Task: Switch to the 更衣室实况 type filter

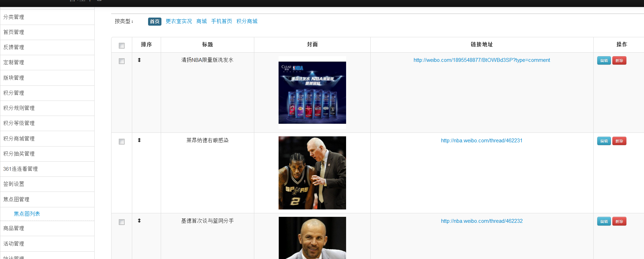Action: pos(179,21)
